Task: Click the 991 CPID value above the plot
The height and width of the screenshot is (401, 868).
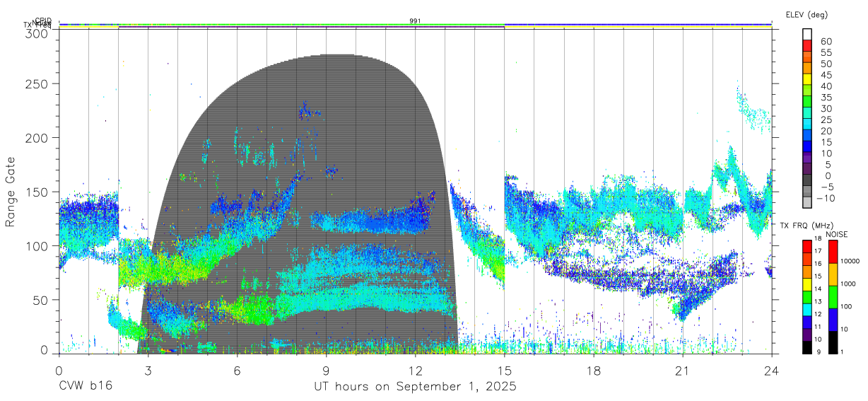Action: (x=415, y=21)
